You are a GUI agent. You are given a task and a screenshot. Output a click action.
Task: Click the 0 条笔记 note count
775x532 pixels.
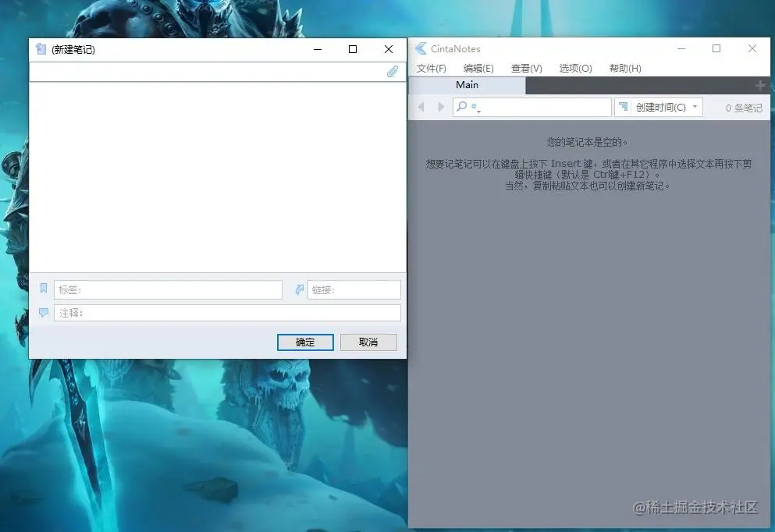[743, 108]
